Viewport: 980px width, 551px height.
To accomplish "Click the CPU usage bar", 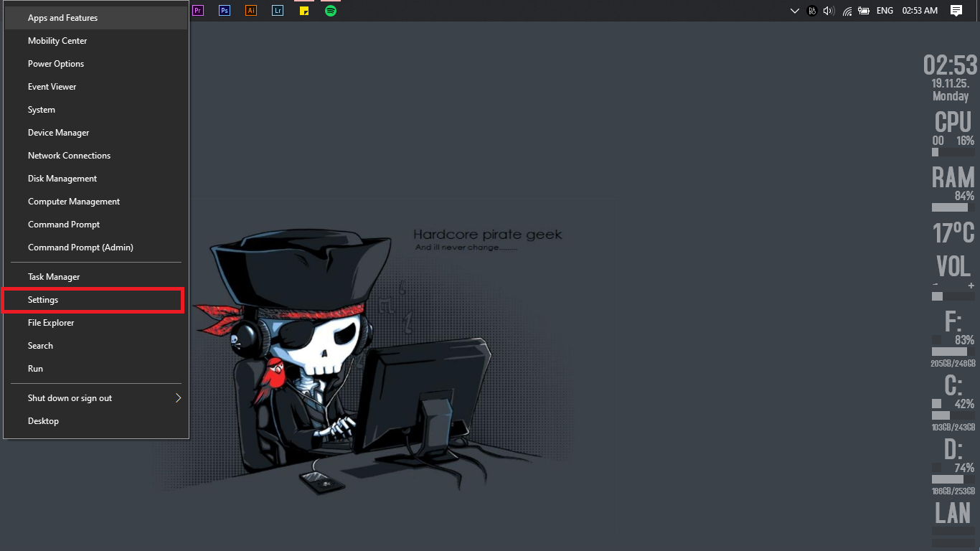I will tap(953, 152).
